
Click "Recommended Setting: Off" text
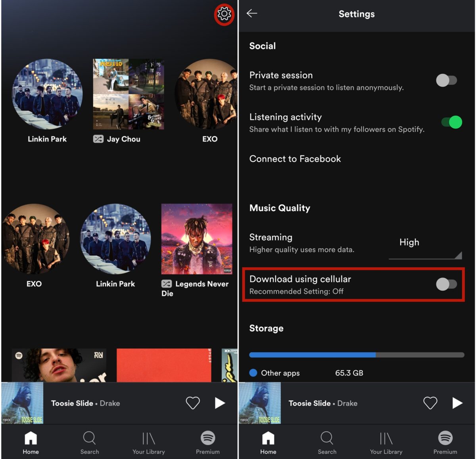pos(296,291)
